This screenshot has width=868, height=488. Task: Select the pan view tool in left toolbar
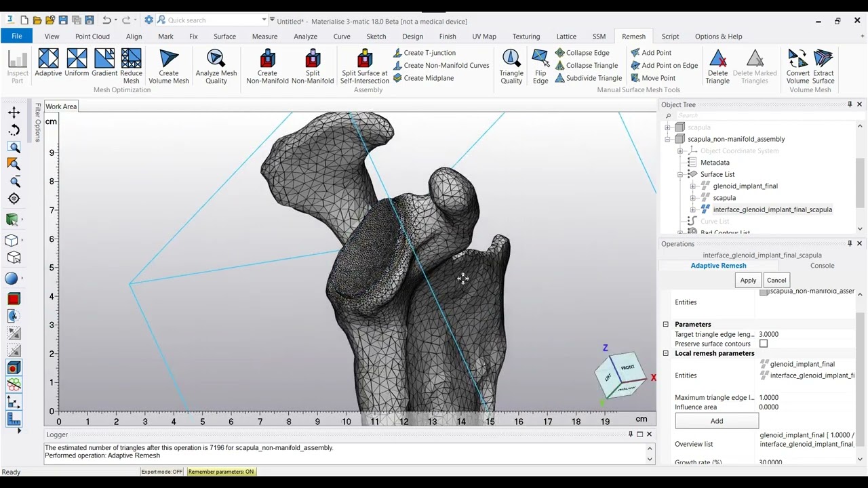(14, 113)
